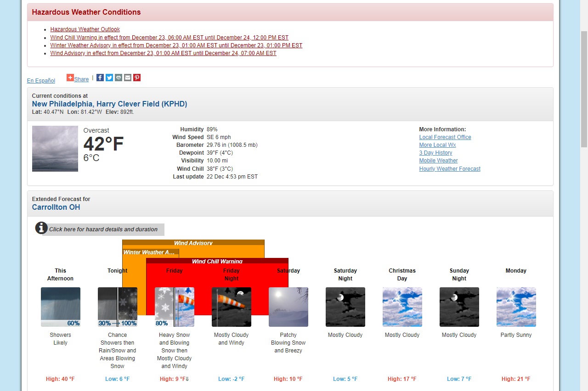Click the 'Partly Sunny' forecast description
Image resolution: width=588 pixels, height=391 pixels.
coord(516,335)
